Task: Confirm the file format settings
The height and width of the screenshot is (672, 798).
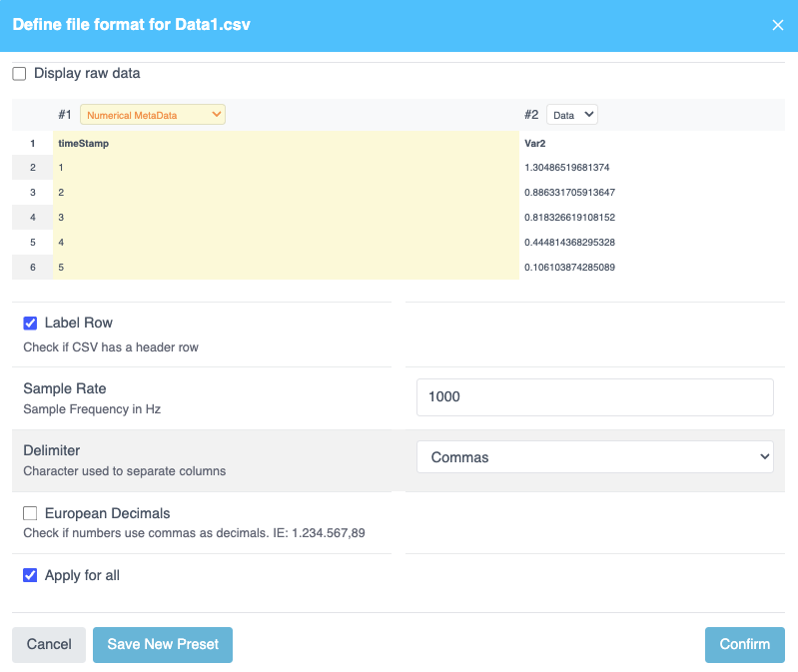Action: (x=744, y=644)
